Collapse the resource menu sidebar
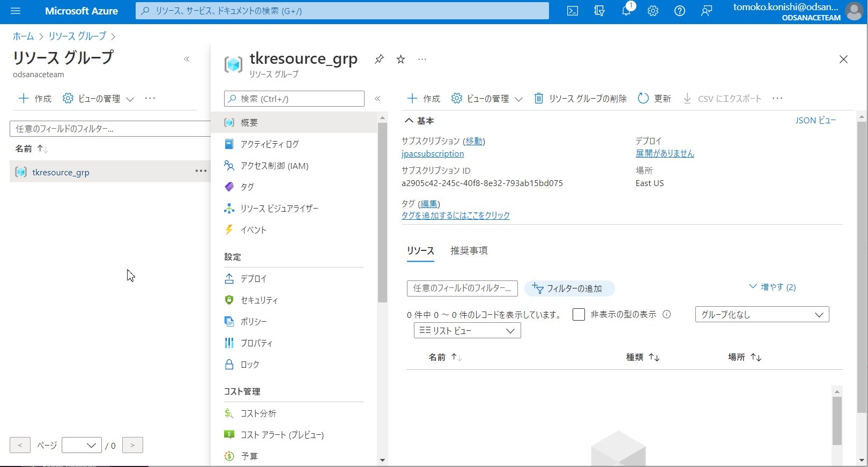Image resolution: width=868 pixels, height=467 pixels. coord(377,99)
